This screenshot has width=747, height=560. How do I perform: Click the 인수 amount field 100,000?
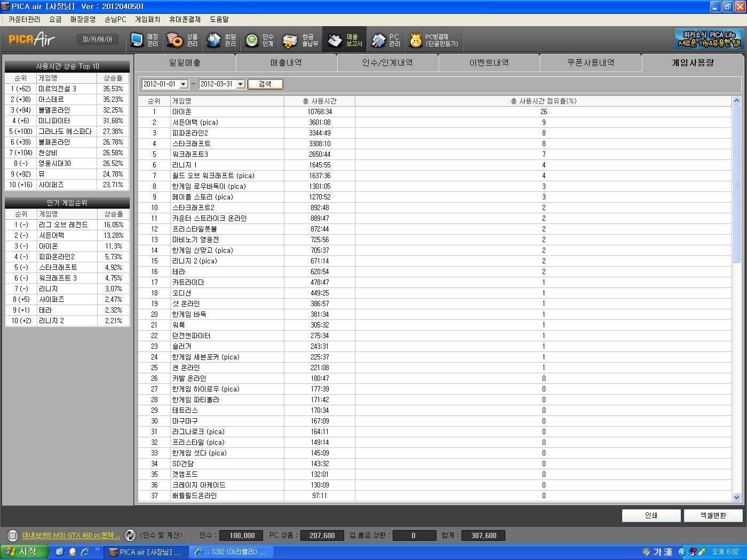coord(242,535)
